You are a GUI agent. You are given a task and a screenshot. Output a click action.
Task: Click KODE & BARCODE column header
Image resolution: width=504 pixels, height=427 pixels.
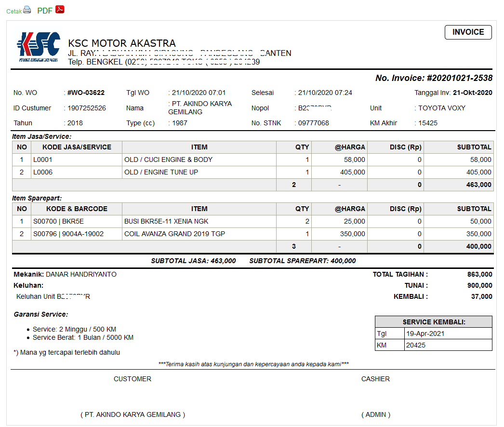(77, 209)
